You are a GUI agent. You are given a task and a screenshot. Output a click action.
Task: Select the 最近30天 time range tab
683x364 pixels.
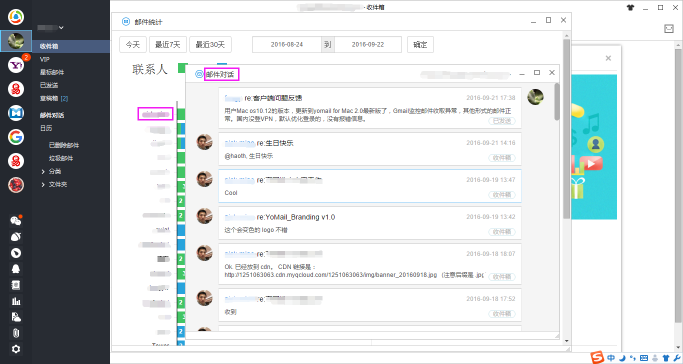click(210, 44)
